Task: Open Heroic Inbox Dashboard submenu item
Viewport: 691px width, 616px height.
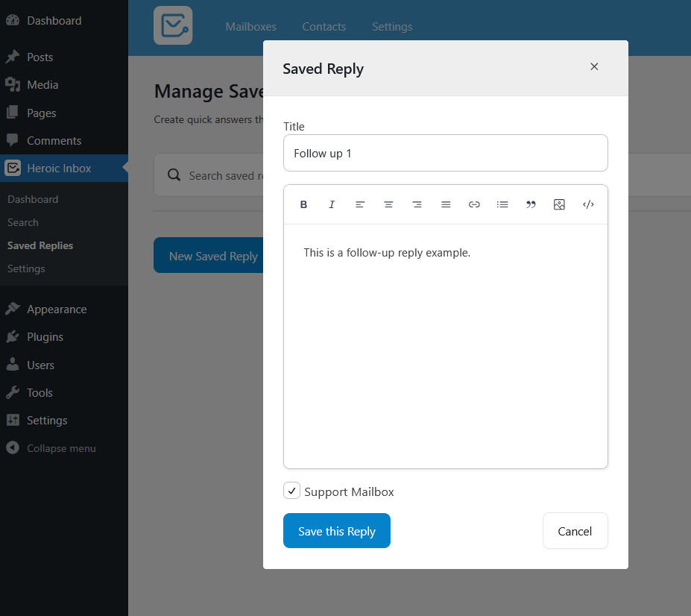Action: pyautogui.click(x=33, y=199)
